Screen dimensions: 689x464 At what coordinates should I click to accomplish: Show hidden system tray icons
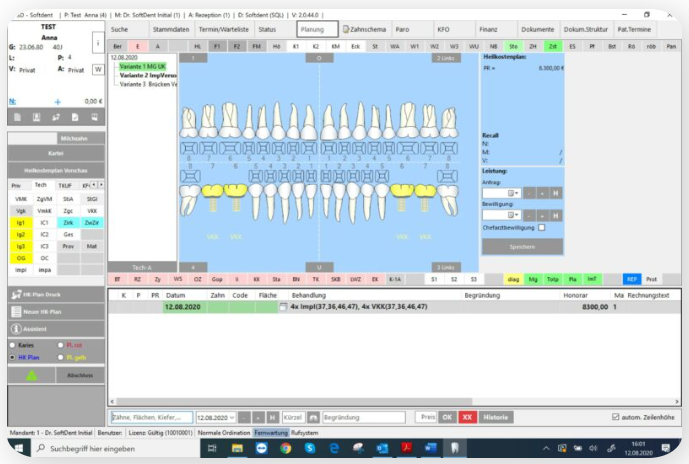coord(546,448)
